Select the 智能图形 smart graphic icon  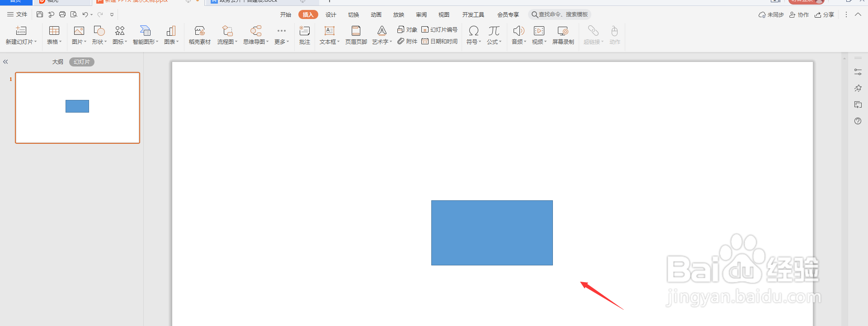(x=145, y=31)
